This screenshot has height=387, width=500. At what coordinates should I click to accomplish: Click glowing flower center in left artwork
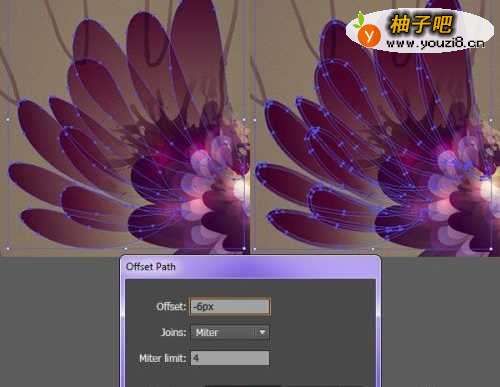tap(239, 188)
